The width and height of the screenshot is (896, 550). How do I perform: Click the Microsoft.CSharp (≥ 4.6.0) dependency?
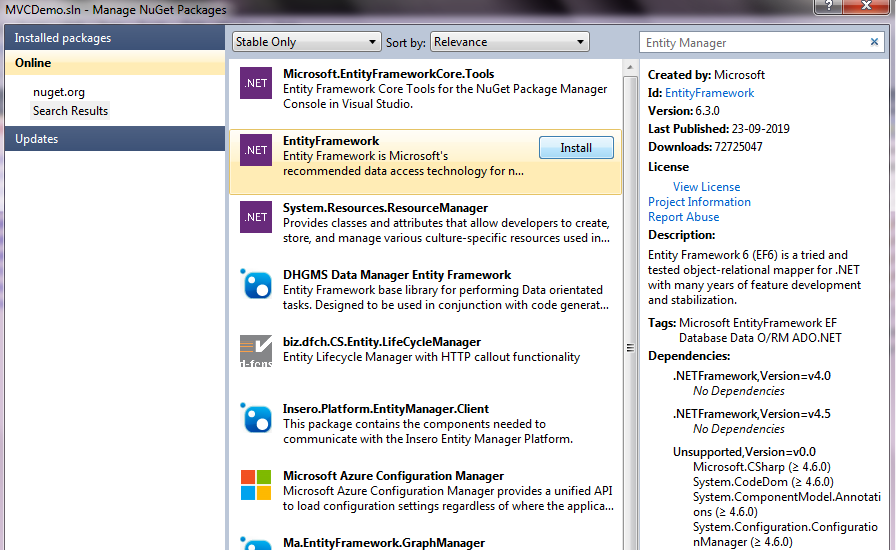762,467
